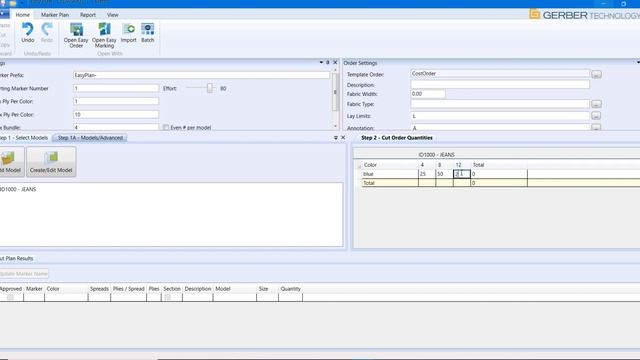Open settings panel options dropdown arrow
This screenshot has width=640, height=360.
click(x=321, y=62)
